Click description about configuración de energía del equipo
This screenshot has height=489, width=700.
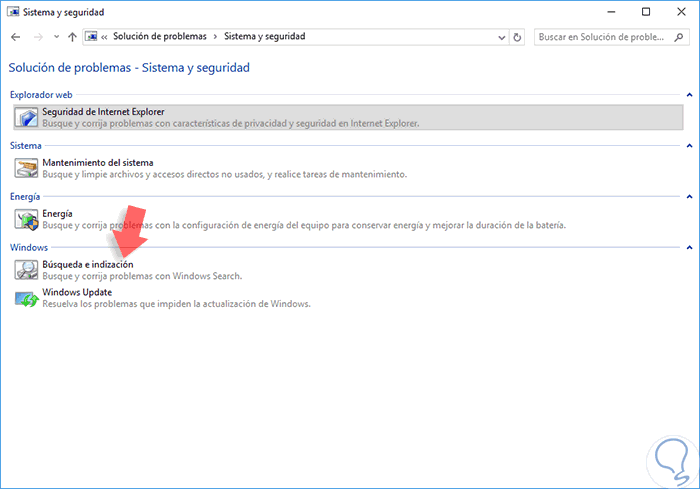(304, 225)
